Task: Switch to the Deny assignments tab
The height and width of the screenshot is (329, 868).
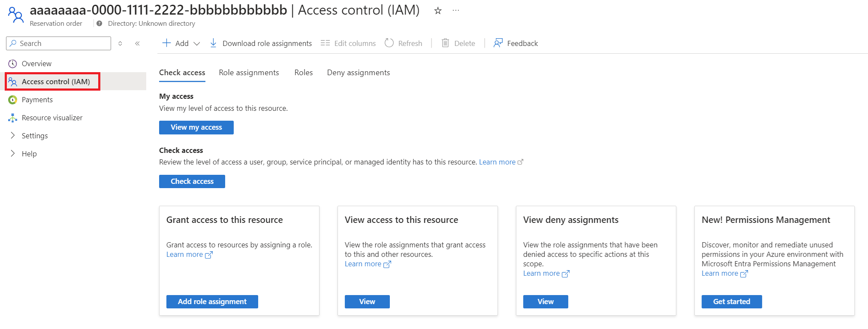Action: pyautogui.click(x=358, y=73)
